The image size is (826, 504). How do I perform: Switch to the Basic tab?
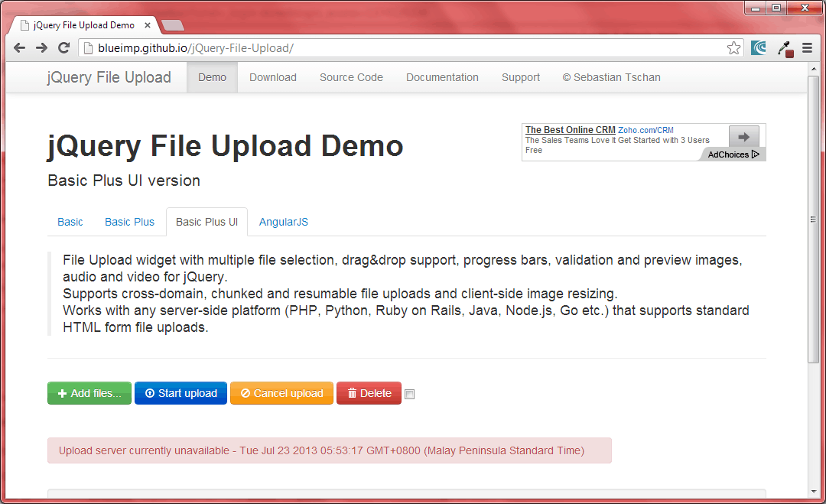[x=70, y=222]
